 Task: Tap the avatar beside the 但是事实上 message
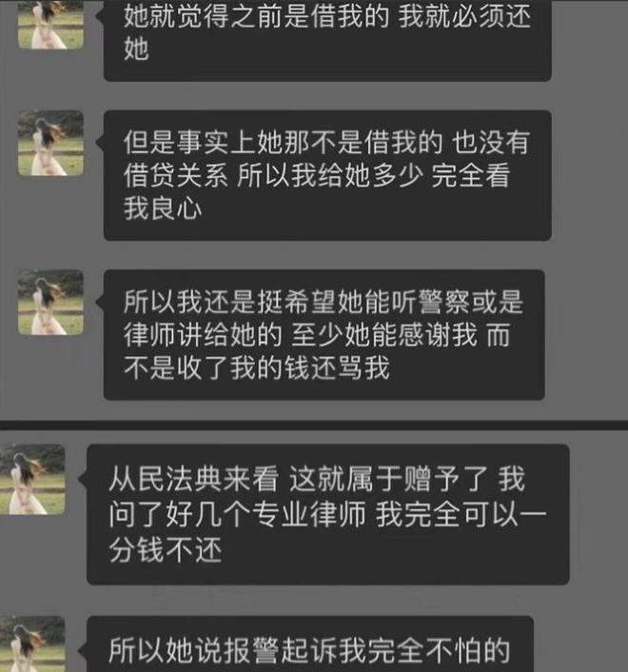coord(50,143)
